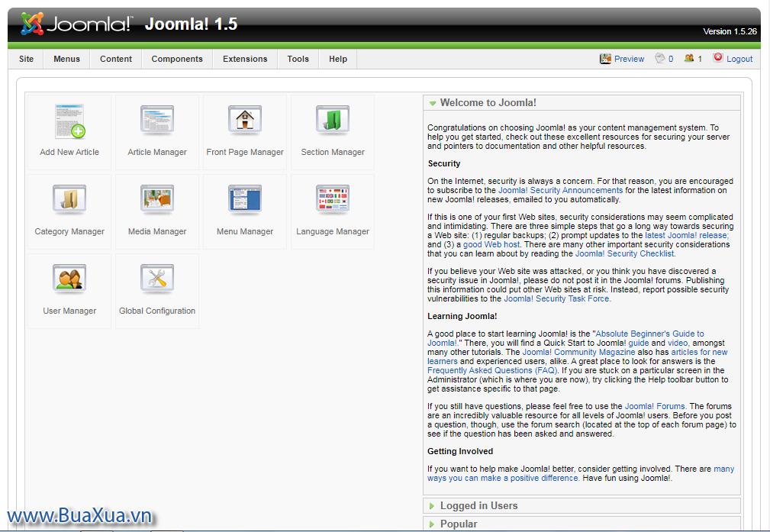Screen dimensions: 770x532
Task: Collapse the Welcome to Joomla! panel
Action: pos(582,103)
